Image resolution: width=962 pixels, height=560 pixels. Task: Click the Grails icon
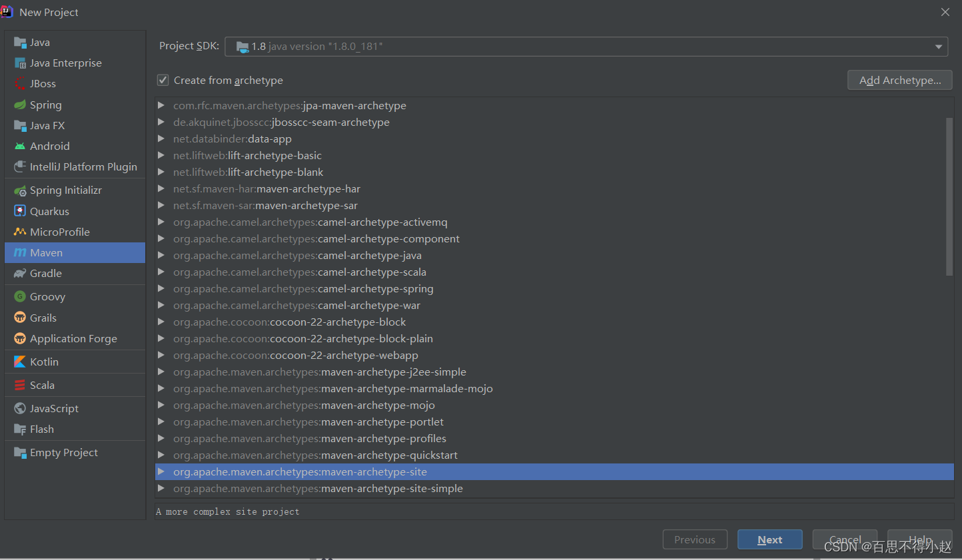pyautogui.click(x=20, y=318)
